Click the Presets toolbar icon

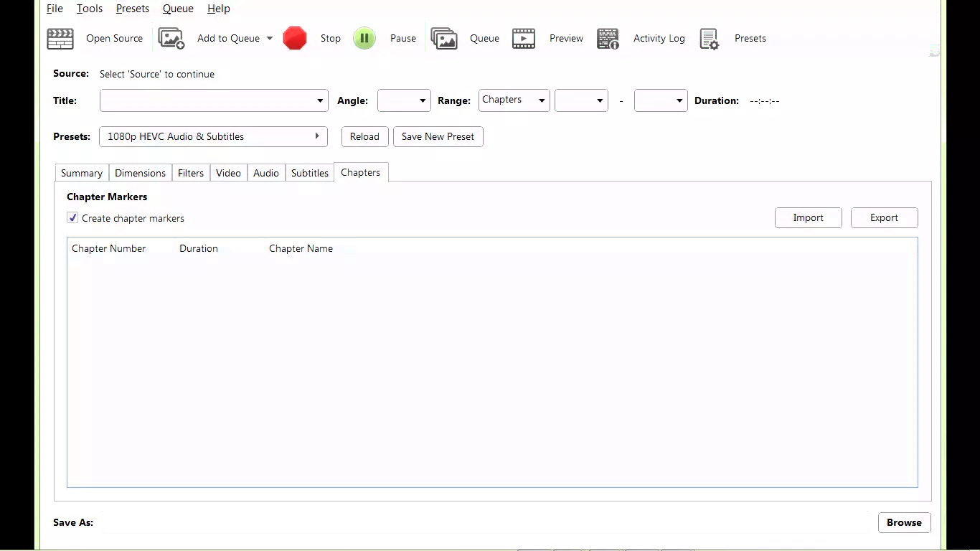[710, 38]
